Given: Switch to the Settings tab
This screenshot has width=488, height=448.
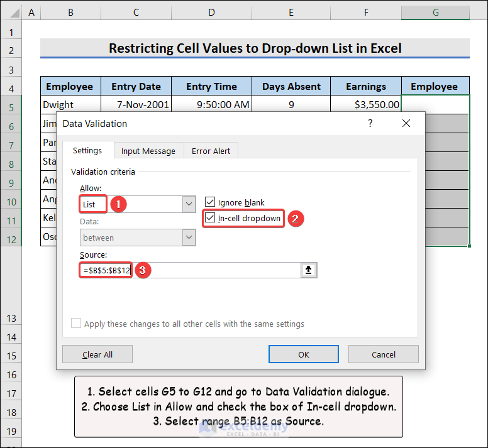Looking at the screenshot, I should pos(87,150).
